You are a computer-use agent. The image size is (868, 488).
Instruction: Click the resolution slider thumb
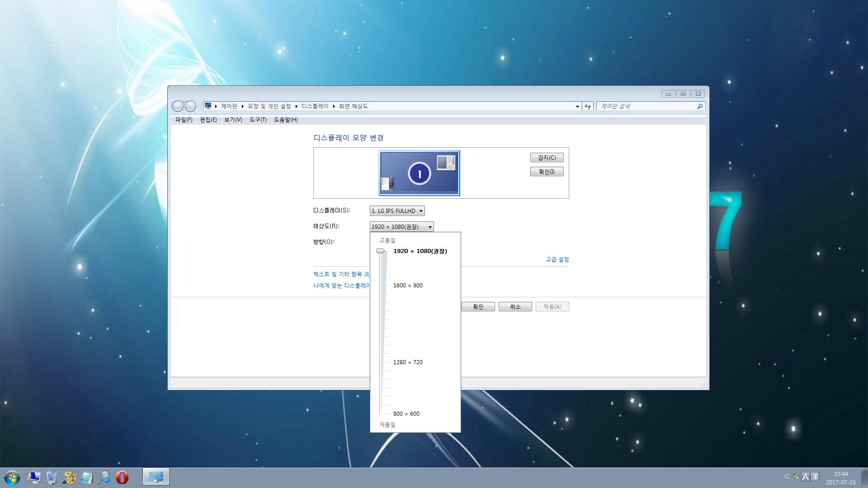coord(381,251)
